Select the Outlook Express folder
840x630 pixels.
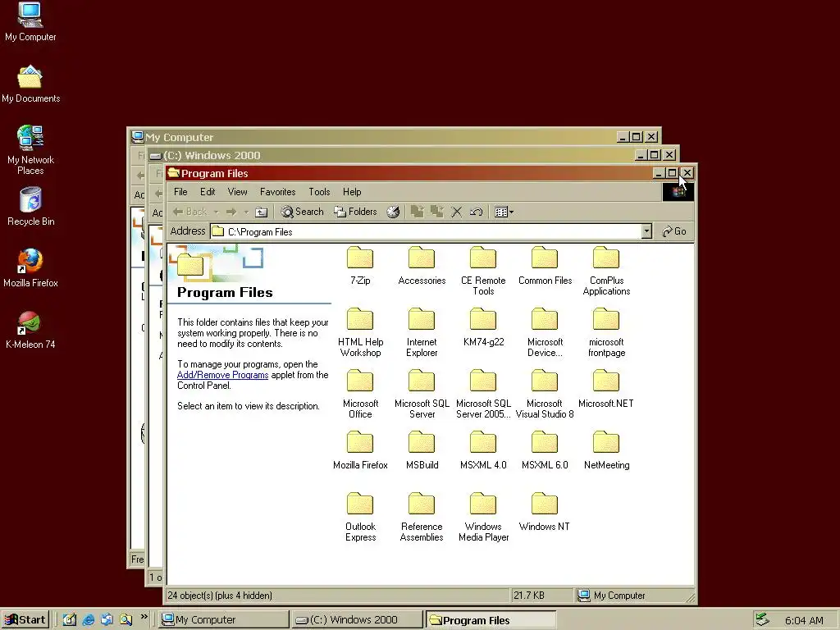360,517
